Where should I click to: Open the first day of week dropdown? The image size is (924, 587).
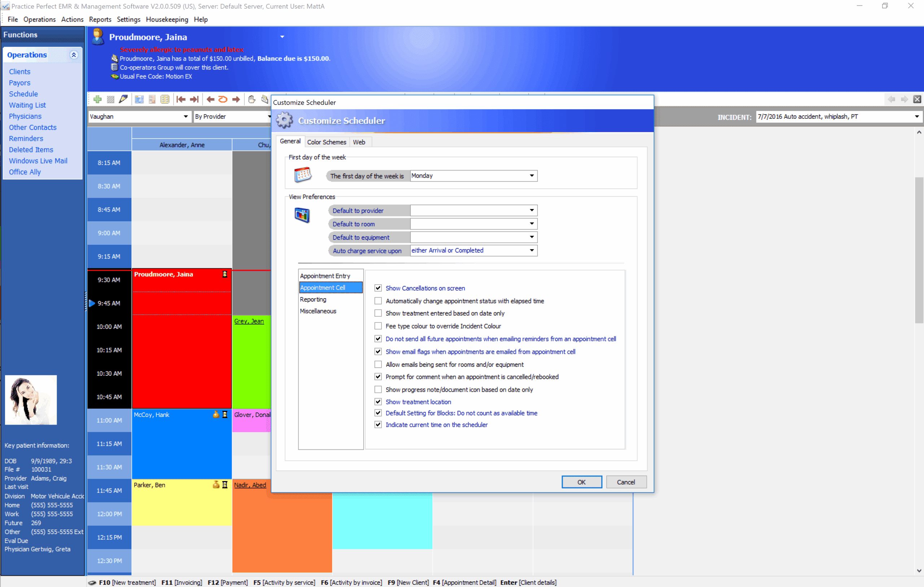tap(531, 176)
